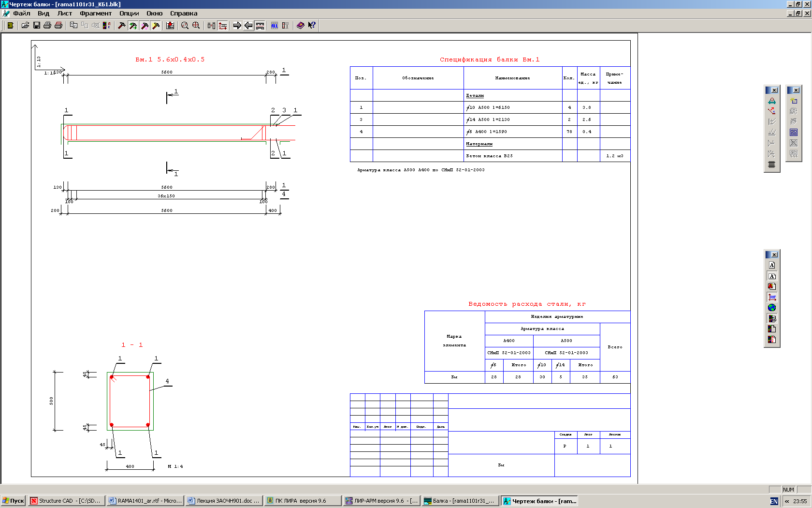
Task: Open the Опции menu
Action: (129, 14)
